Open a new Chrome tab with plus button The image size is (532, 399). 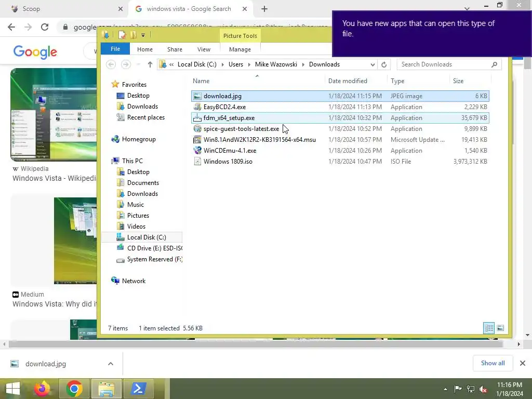click(x=264, y=9)
